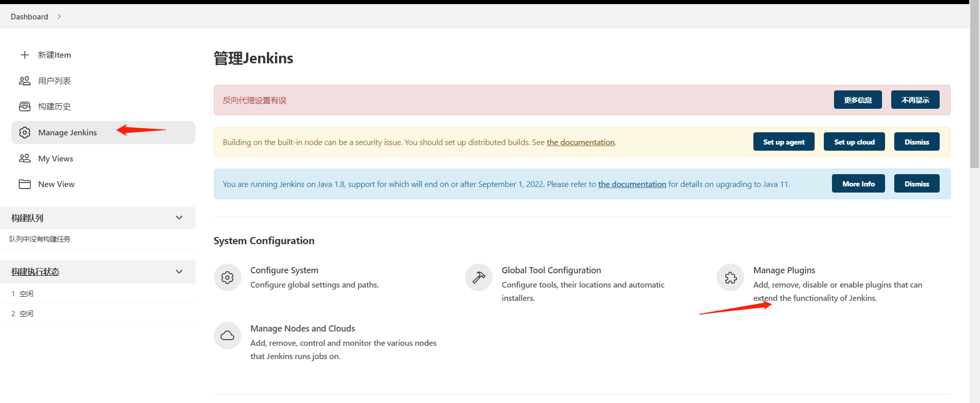Open the documentation link about Java 11
The height and width of the screenshot is (403, 980).
tap(632, 184)
